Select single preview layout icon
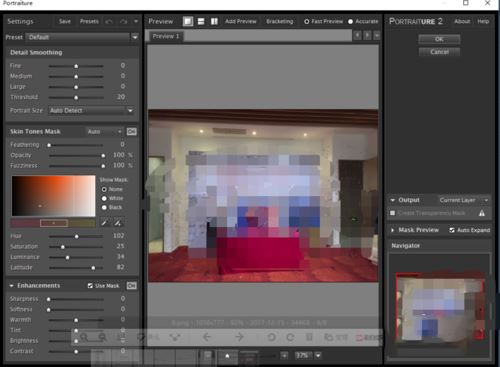Viewport: 500px width, 367px height. click(188, 21)
